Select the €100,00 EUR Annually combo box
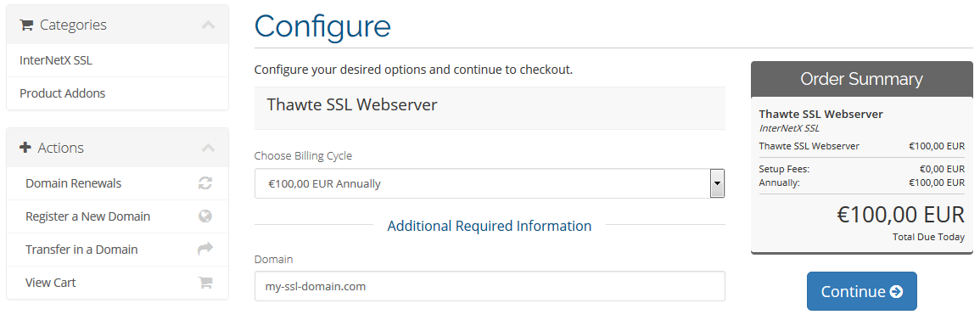The width and height of the screenshot is (980, 320). click(x=490, y=183)
